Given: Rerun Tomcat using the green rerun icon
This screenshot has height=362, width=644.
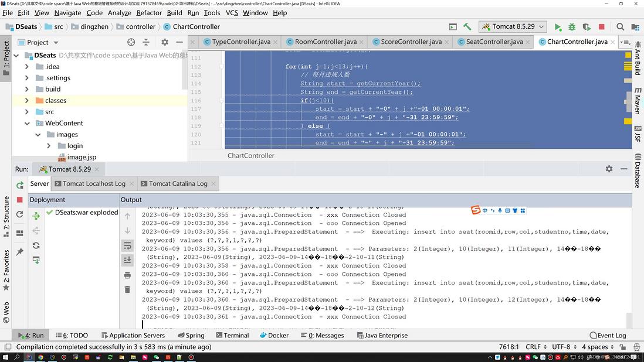Looking at the screenshot, I should tap(20, 185).
